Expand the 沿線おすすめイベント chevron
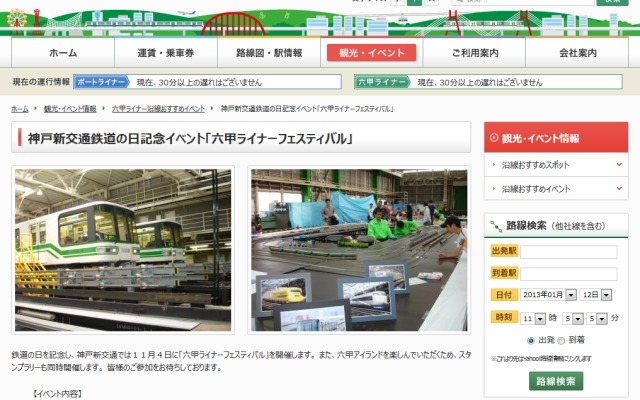This screenshot has width=640, height=400. pos(619,188)
